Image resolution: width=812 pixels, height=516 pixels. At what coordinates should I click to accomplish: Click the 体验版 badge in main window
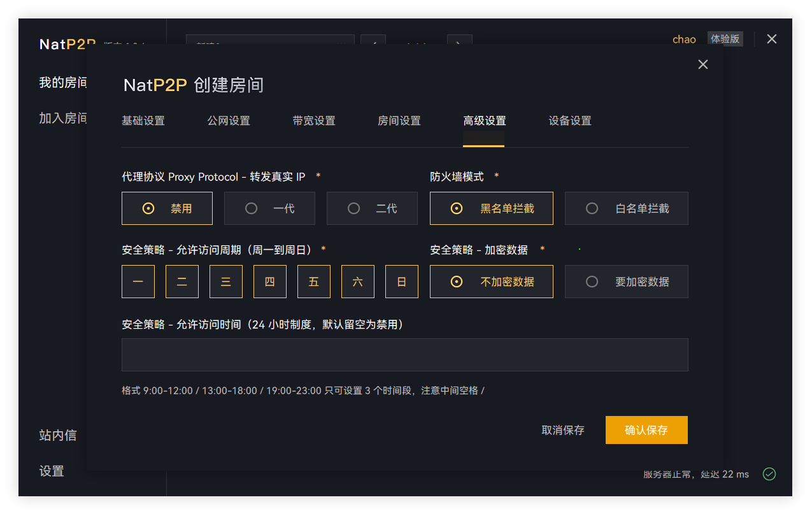(x=725, y=39)
